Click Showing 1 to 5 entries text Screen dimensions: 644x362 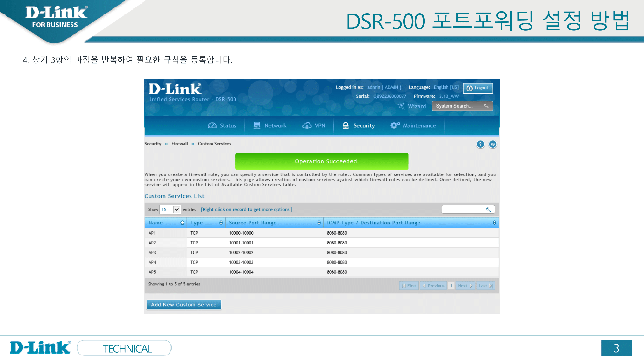point(174,284)
